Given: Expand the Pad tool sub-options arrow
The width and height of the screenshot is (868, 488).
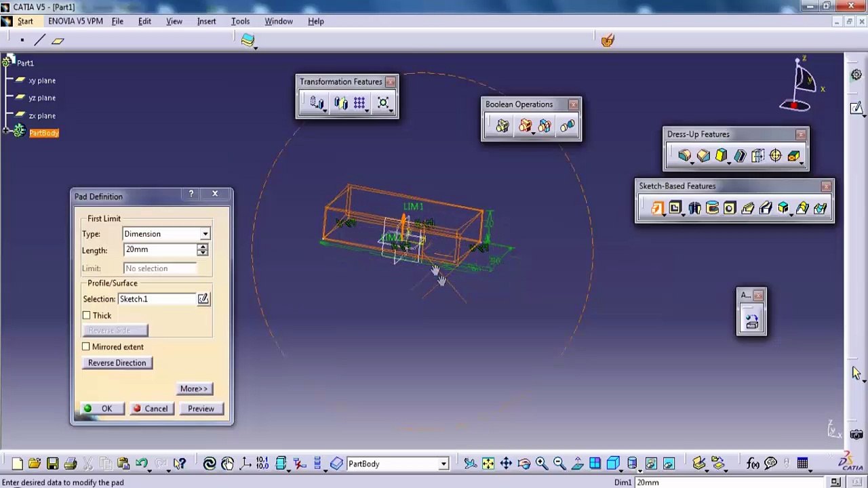Looking at the screenshot, I should point(664,215).
